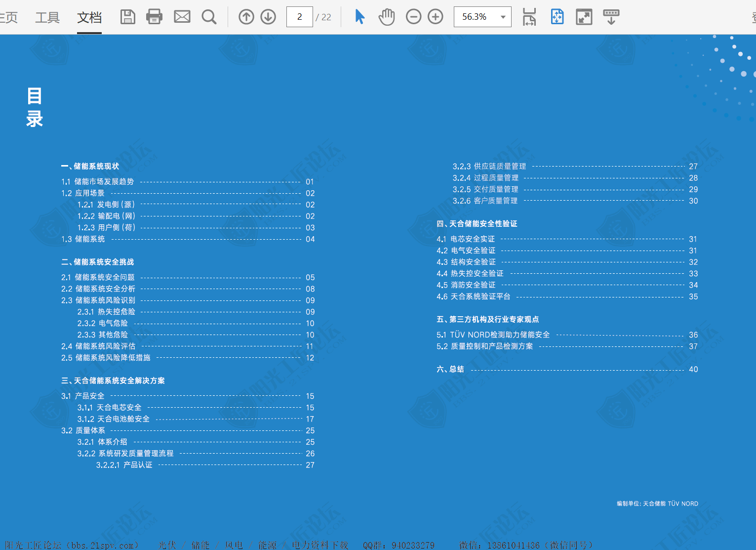Select heading 一、储能系统现状
756x550 pixels.
(90, 167)
